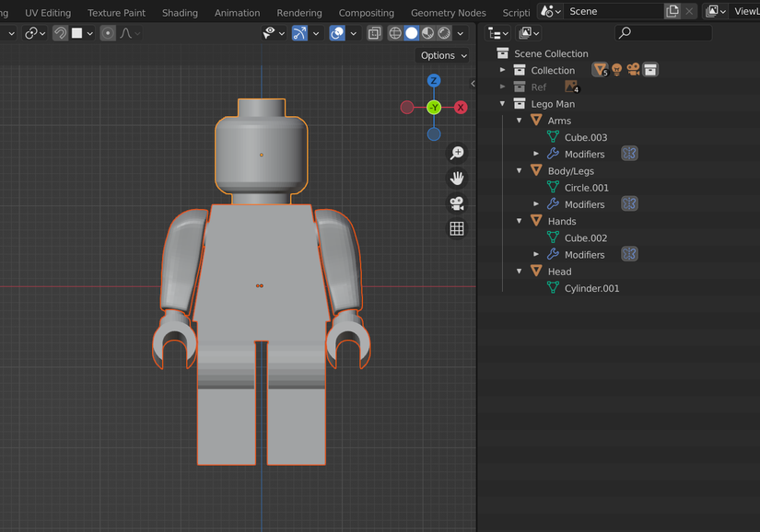Switch to the Compositing workspace
The image size is (760, 532).
click(366, 13)
